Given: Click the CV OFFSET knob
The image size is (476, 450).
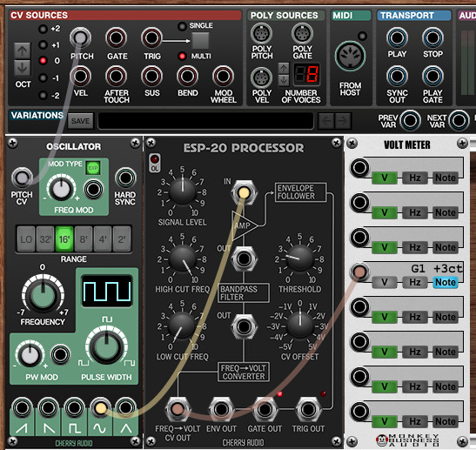Looking at the screenshot, I should [x=300, y=326].
